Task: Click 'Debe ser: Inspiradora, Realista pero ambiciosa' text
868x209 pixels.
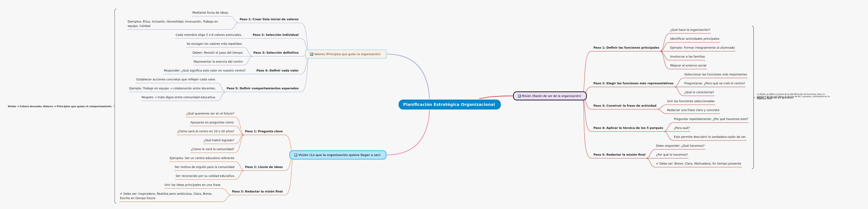Action: click(x=166, y=196)
